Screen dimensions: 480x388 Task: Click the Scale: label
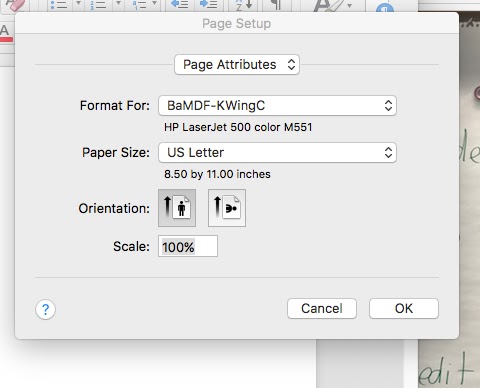click(x=132, y=247)
